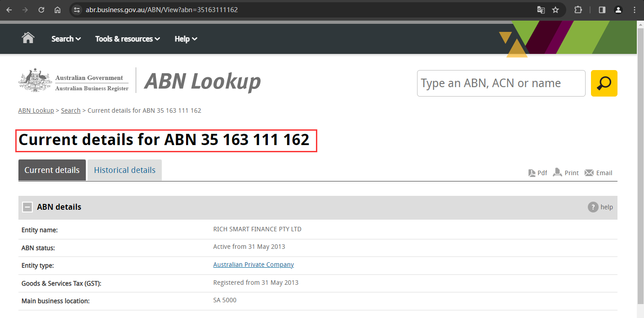Screen dimensions: 644x318
Task: Print the ABN details page
Action: point(566,173)
